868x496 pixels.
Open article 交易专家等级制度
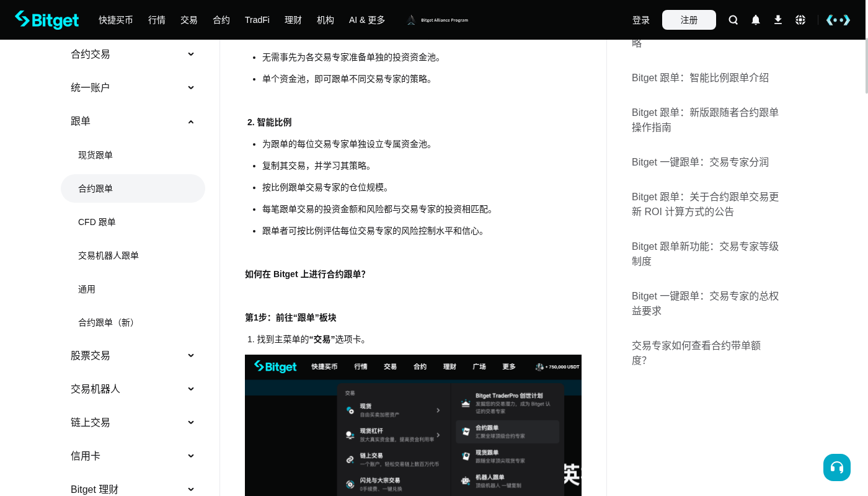point(705,254)
